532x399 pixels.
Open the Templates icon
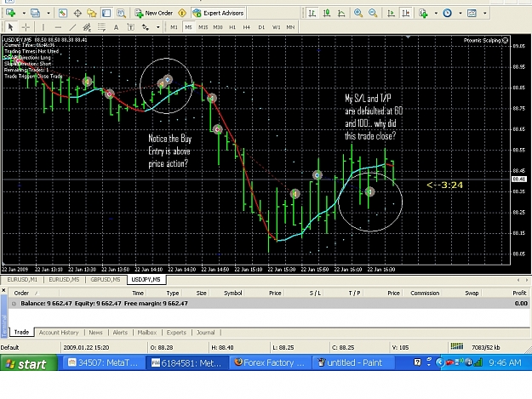(x=472, y=13)
